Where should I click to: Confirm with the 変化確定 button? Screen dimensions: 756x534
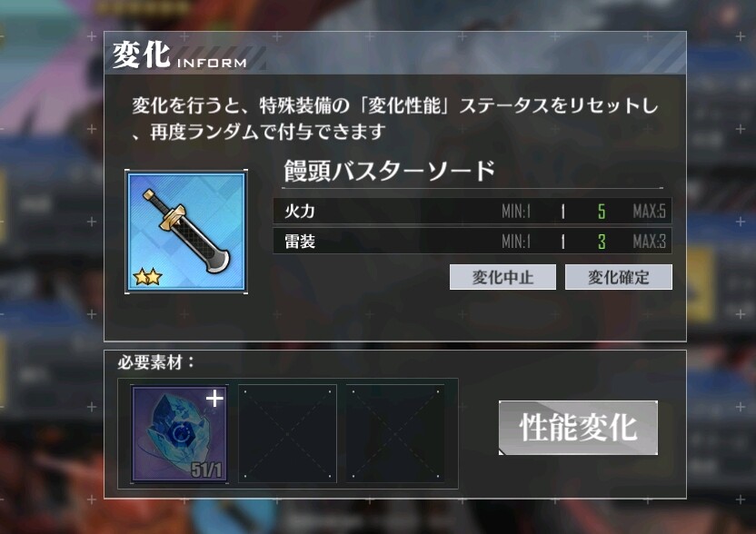619,277
